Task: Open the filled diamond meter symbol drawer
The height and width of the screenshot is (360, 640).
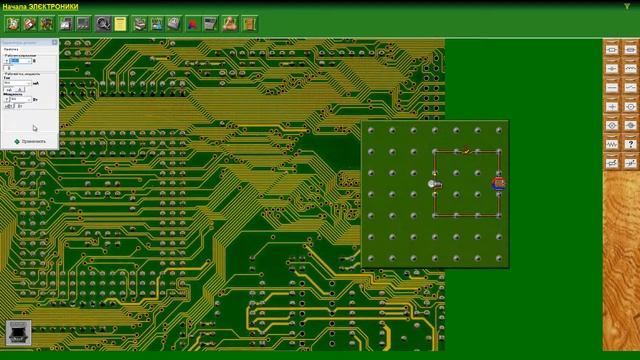Action: 631,125
